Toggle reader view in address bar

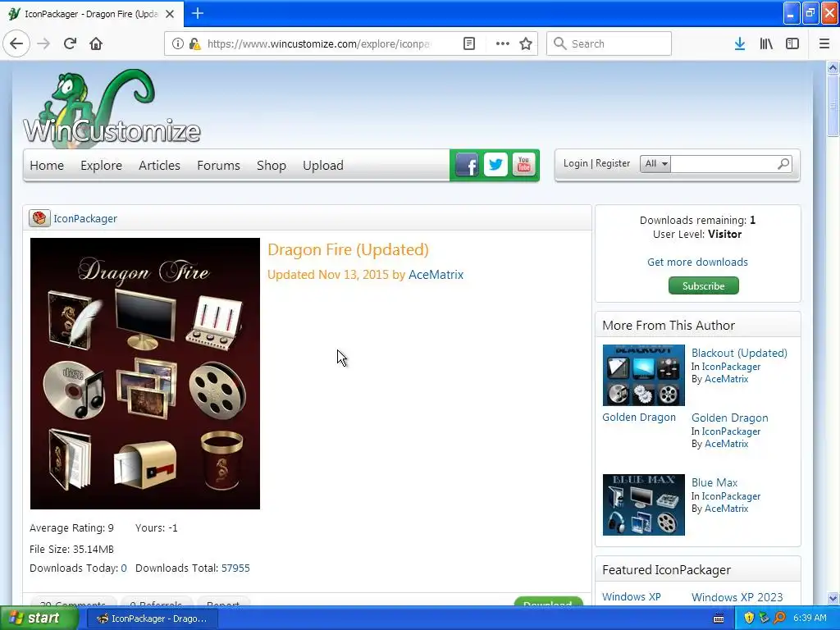click(468, 43)
